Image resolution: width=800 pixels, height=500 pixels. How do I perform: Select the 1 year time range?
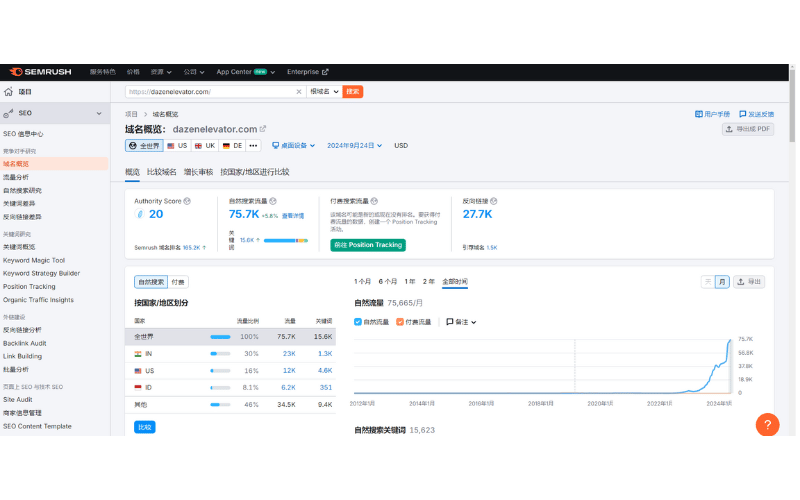coord(410,282)
